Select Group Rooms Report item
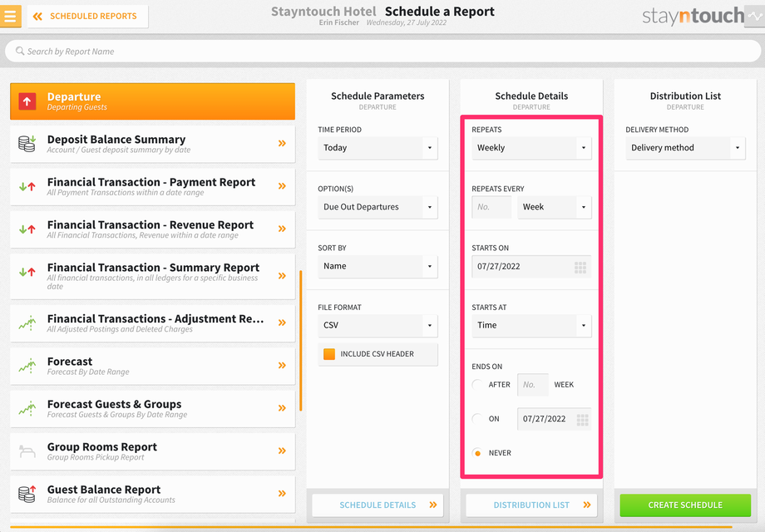 tap(153, 451)
